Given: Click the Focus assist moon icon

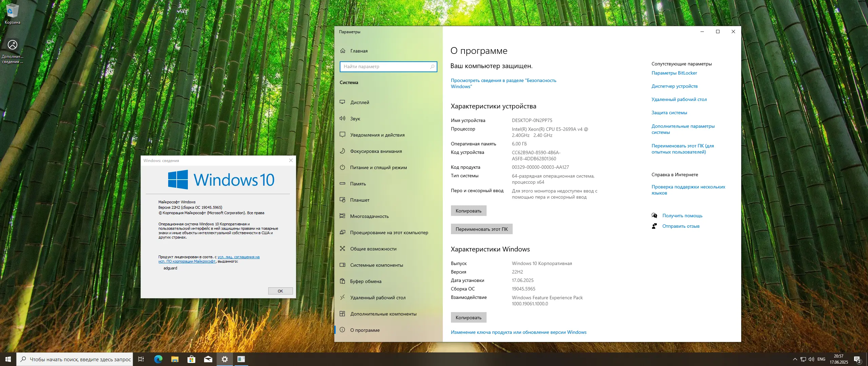Looking at the screenshot, I should point(342,151).
